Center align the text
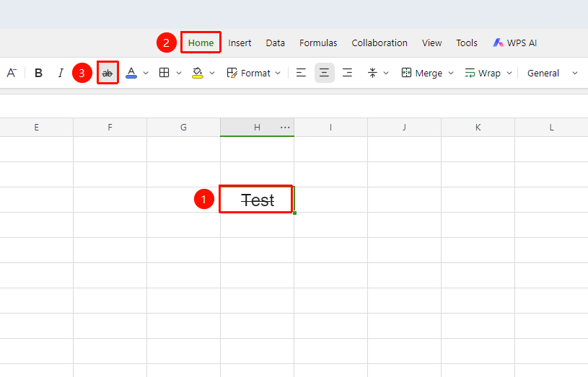This screenshot has width=588, height=377. click(325, 73)
